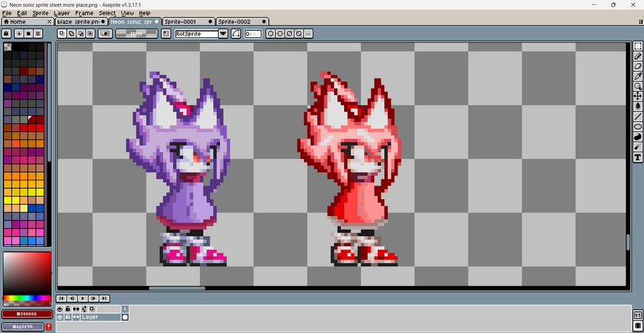Open the View menu
Viewport: 644px width, 333px height.
click(127, 13)
